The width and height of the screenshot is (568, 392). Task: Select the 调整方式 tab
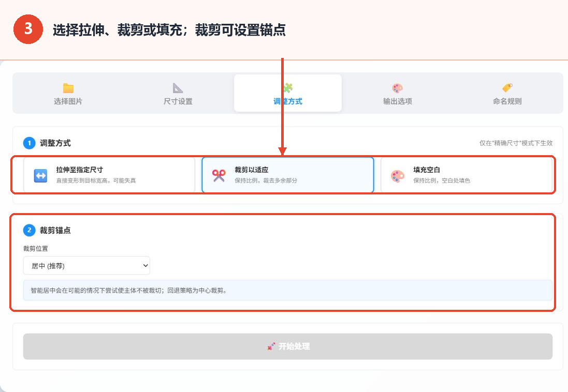coord(287,94)
